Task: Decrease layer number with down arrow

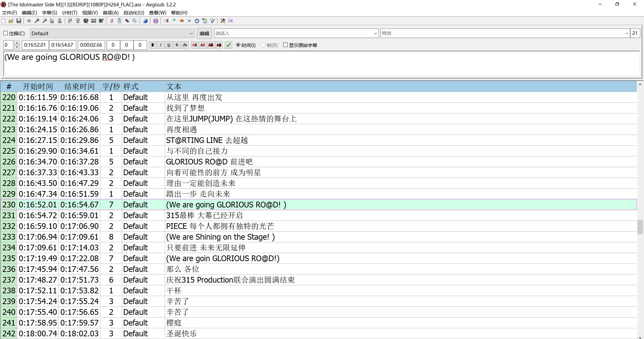Action: point(17,47)
